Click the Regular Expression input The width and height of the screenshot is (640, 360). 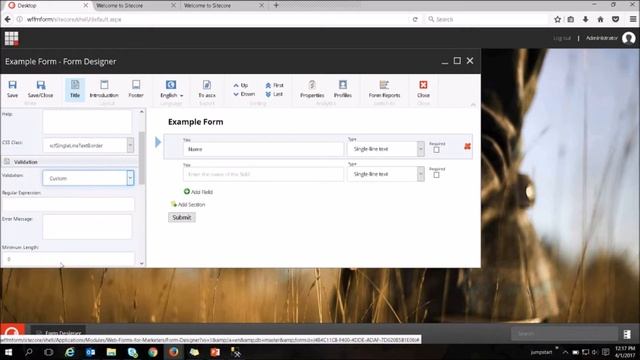coord(68,204)
